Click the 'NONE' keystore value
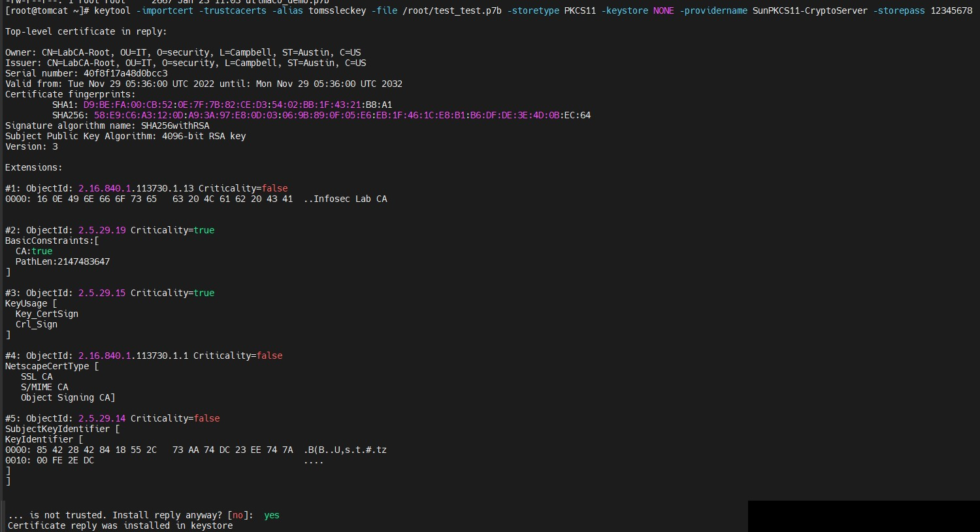This screenshot has width=980, height=532. point(664,10)
